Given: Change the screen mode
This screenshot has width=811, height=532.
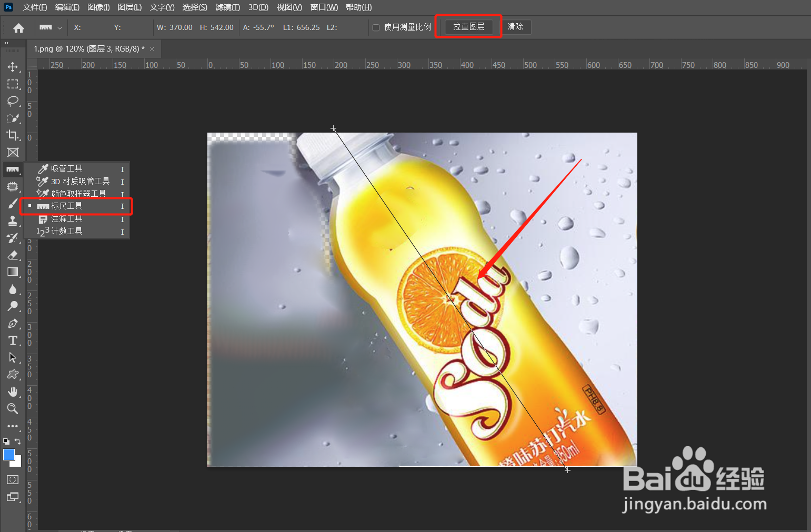Looking at the screenshot, I should [x=13, y=497].
